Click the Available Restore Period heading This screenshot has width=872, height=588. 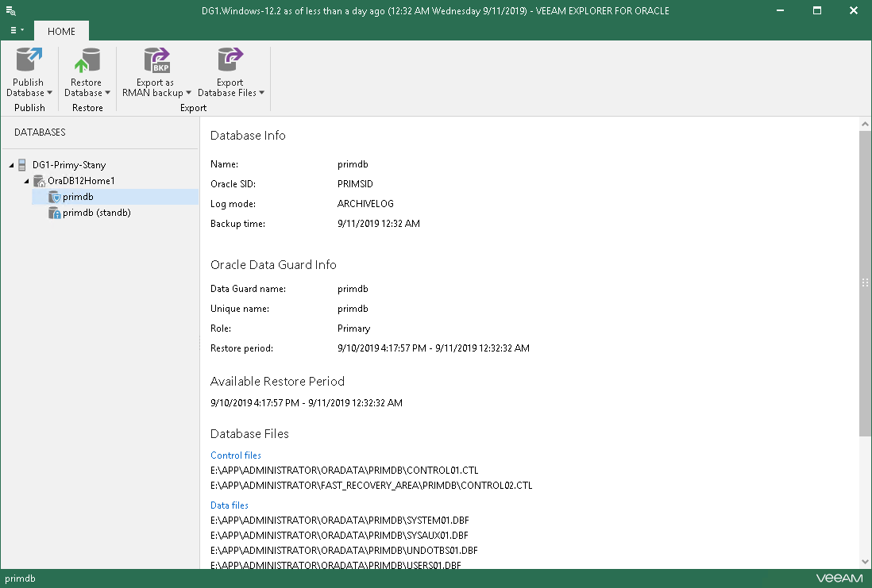coord(277,381)
